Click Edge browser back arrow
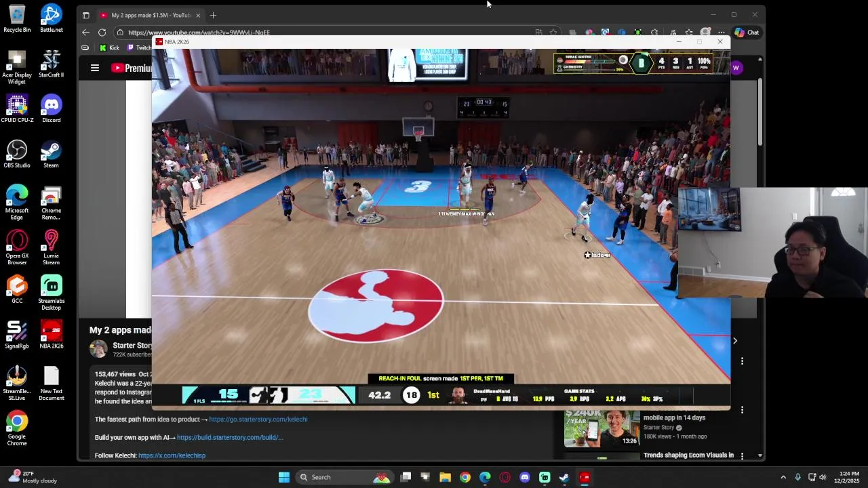The height and width of the screenshot is (488, 868). click(85, 32)
